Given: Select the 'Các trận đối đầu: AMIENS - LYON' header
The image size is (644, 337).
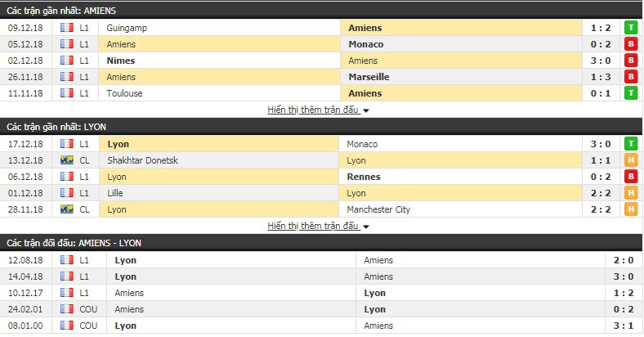Looking at the screenshot, I should pos(321,243).
